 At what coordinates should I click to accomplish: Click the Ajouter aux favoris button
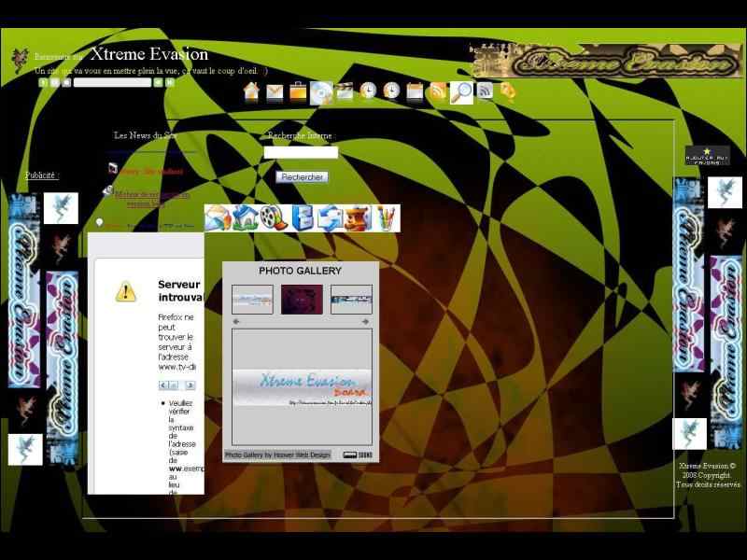[707, 156]
